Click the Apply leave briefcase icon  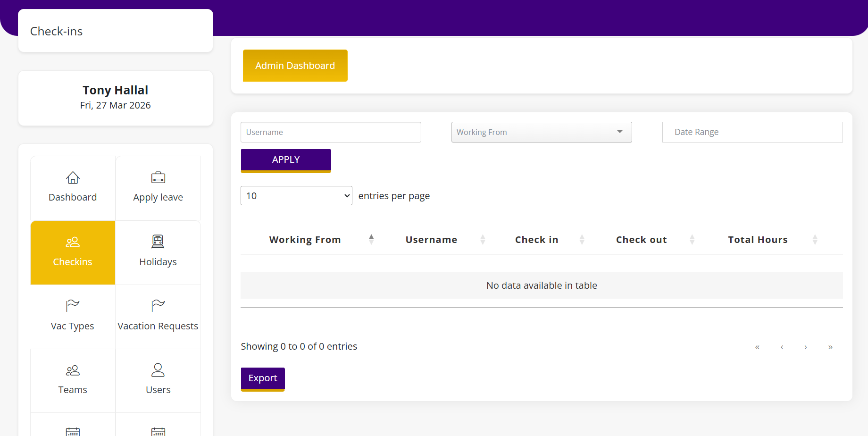click(158, 177)
